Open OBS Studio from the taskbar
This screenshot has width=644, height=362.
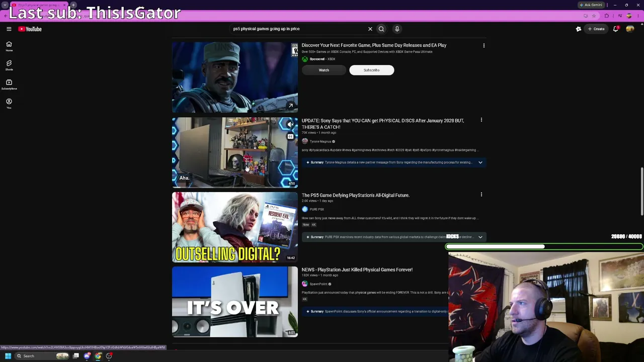pos(109,356)
